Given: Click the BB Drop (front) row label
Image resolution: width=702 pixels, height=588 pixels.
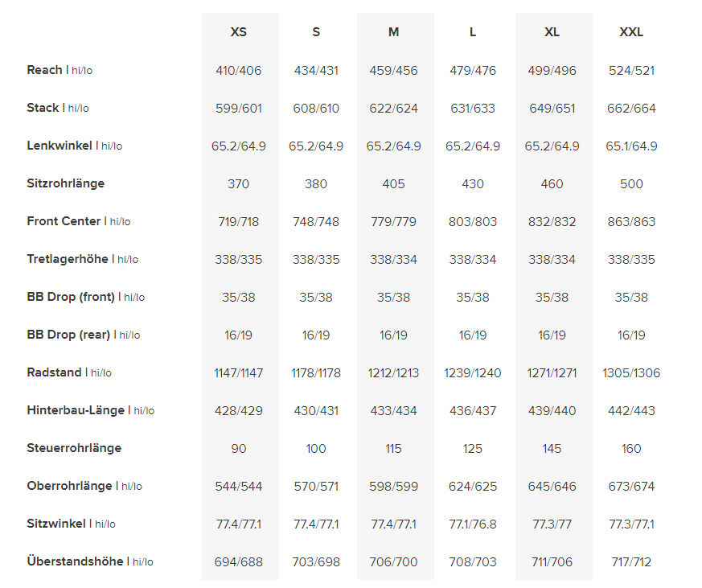Looking at the screenshot, I should pos(71,297).
